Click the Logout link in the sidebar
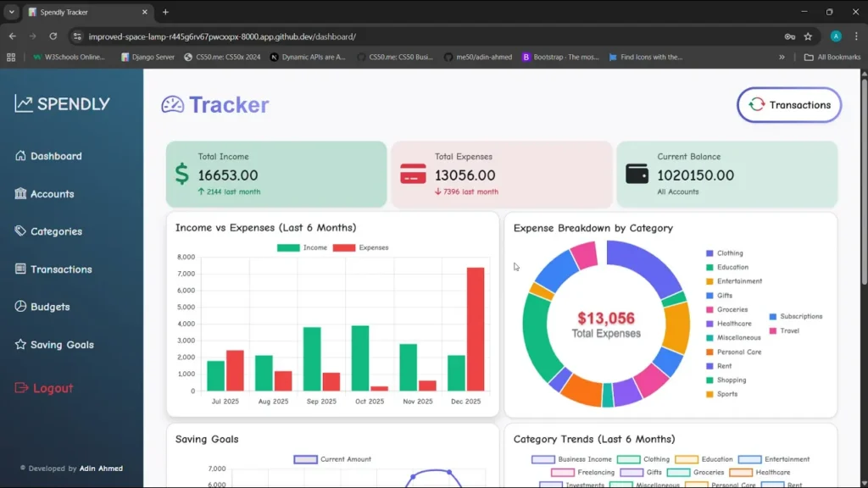The width and height of the screenshot is (868, 488). (45, 388)
